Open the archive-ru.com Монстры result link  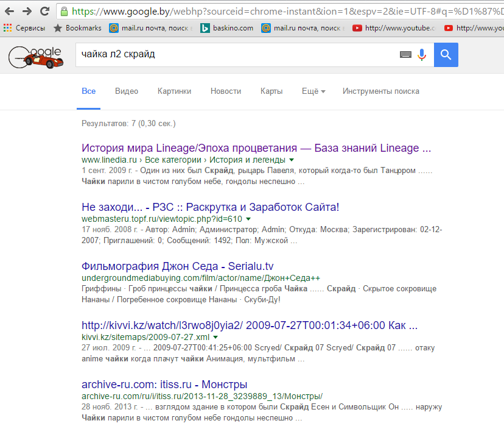point(164,384)
